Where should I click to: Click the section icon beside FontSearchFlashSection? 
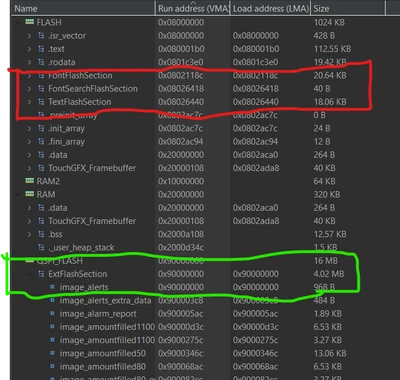[41, 89]
